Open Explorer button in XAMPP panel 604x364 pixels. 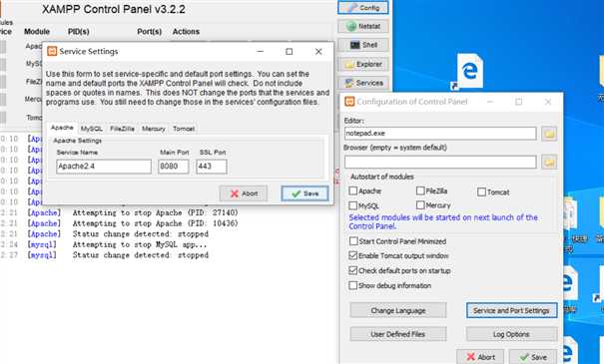pos(363,64)
